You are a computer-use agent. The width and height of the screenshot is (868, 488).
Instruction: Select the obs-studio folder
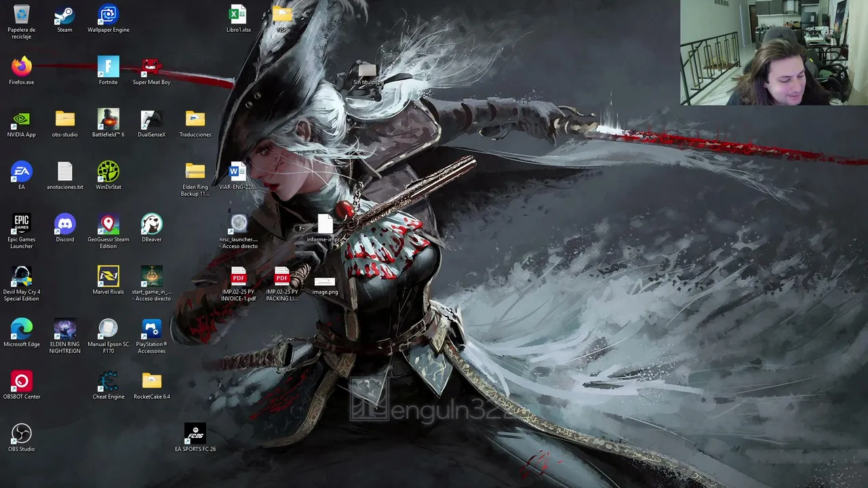64,119
